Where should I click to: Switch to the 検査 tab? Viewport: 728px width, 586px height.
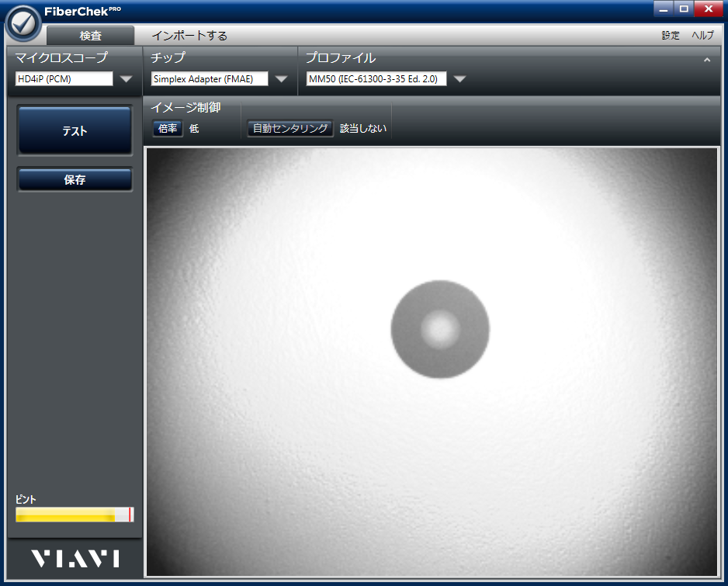[x=91, y=35]
